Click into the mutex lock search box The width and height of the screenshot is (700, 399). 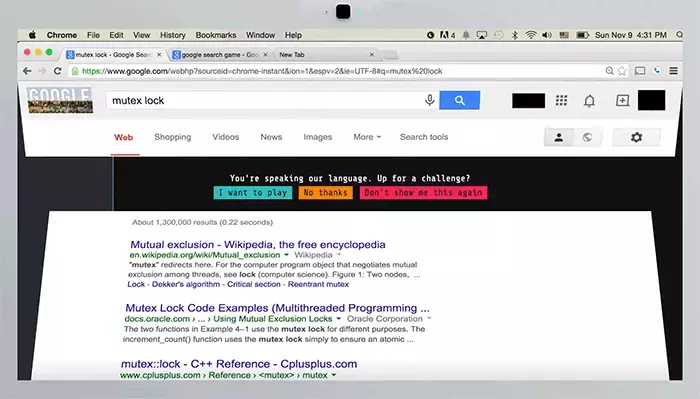click(263, 100)
